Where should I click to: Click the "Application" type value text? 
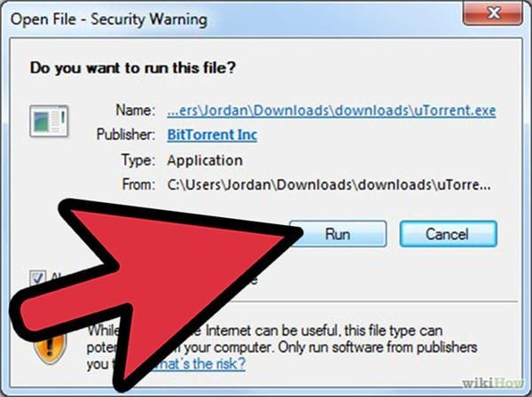205,160
